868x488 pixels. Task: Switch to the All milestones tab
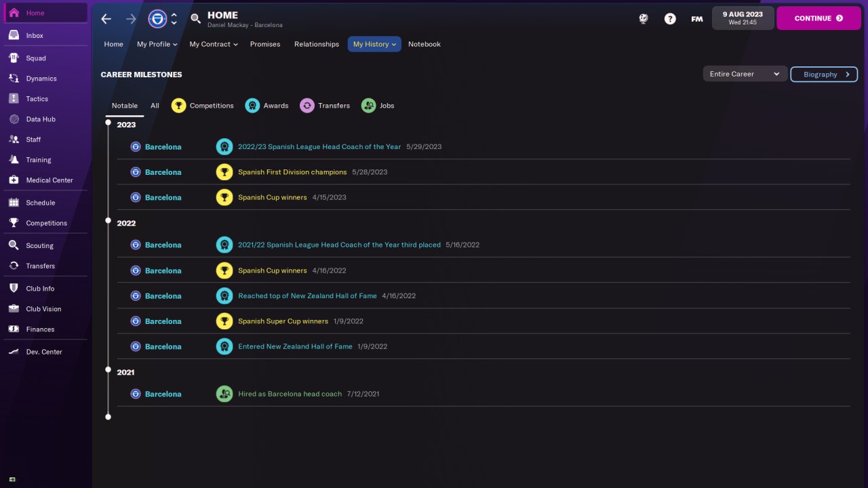(x=155, y=106)
